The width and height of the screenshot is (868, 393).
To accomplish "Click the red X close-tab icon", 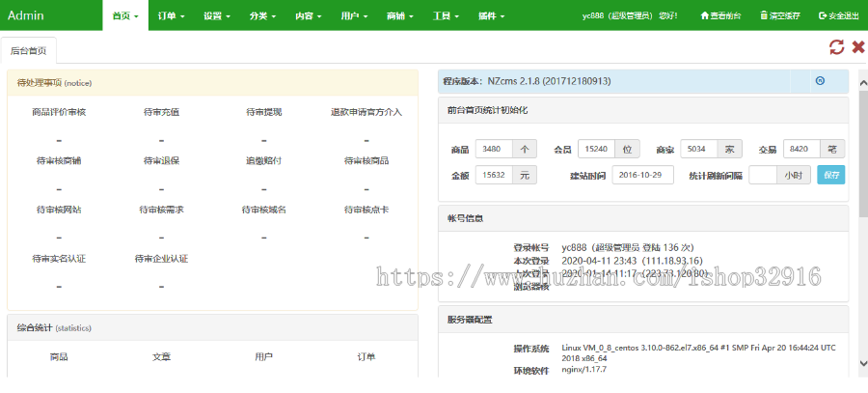I will tap(858, 47).
